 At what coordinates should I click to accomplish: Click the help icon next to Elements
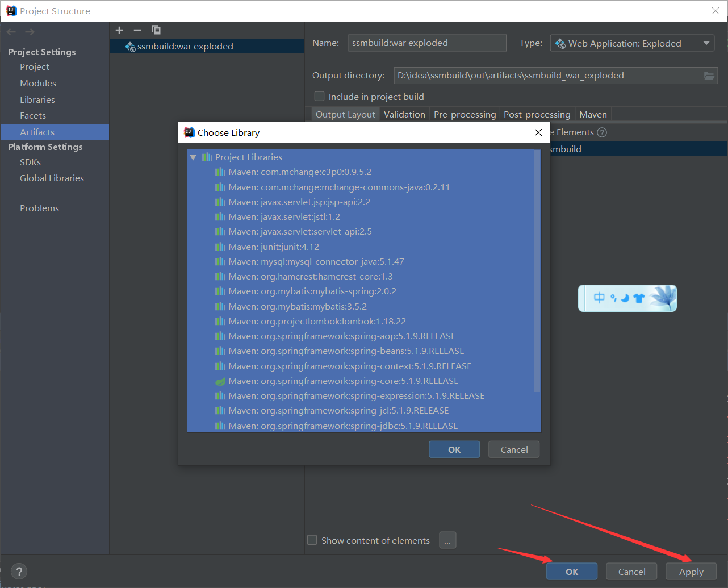(602, 132)
